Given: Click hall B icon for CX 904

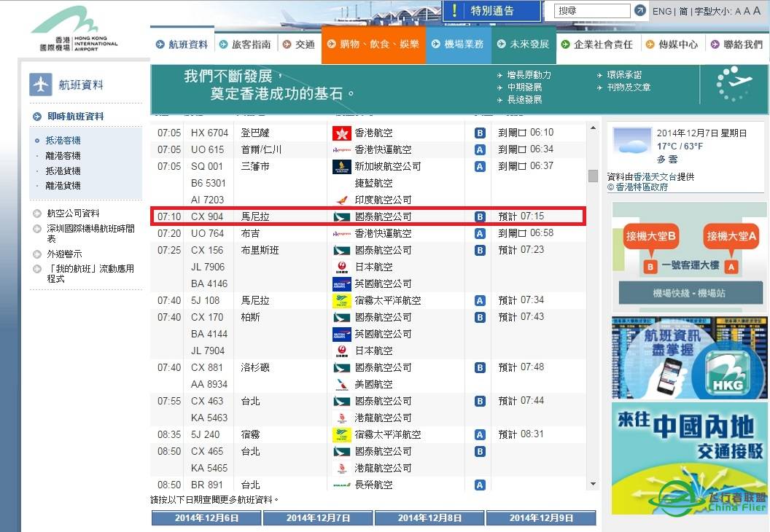Looking at the screenshot, I should coord(480,217).
